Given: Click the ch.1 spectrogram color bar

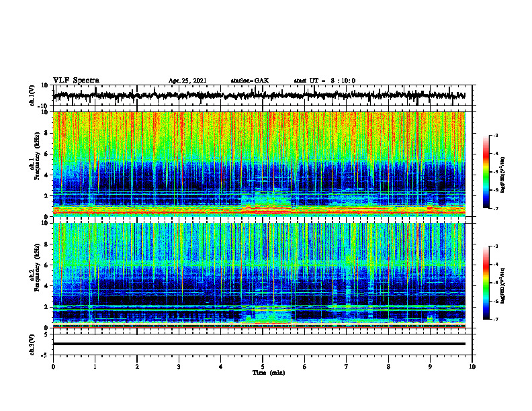Looking at the screenshot, I should [486, 172].
